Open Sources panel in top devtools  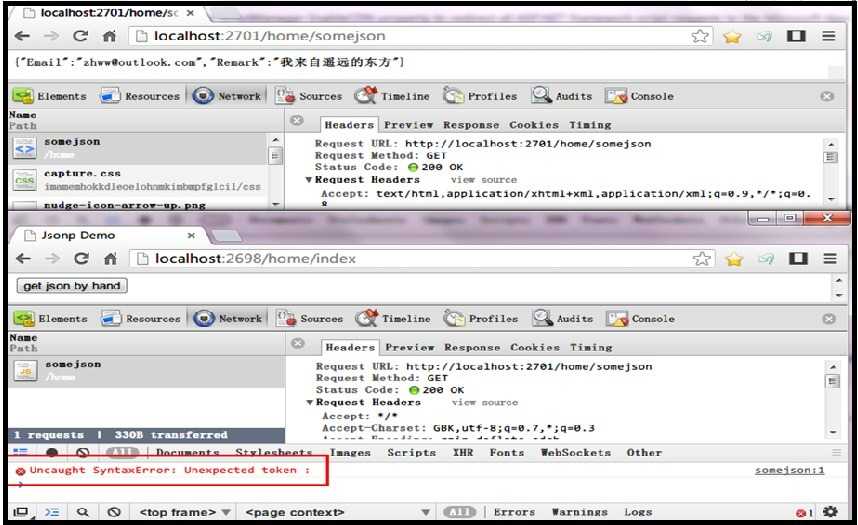pos(309,96)
